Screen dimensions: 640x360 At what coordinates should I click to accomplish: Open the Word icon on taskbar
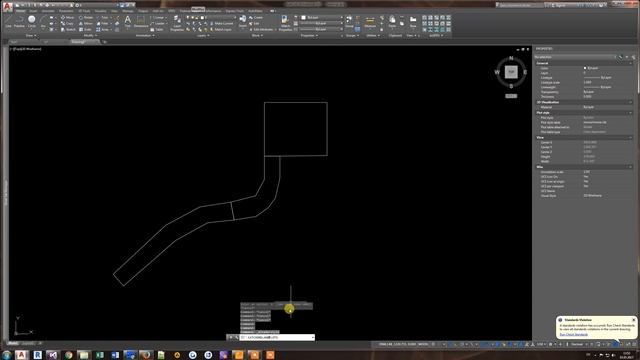115,355
